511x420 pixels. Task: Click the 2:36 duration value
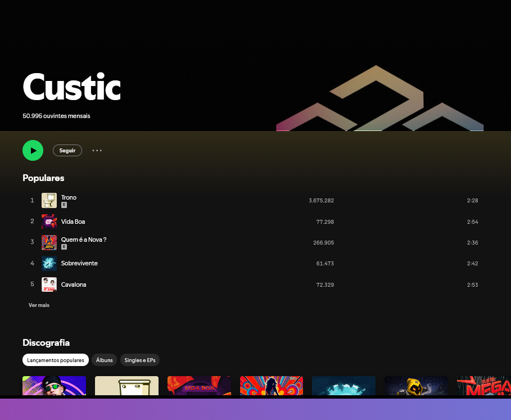(473, 242)
